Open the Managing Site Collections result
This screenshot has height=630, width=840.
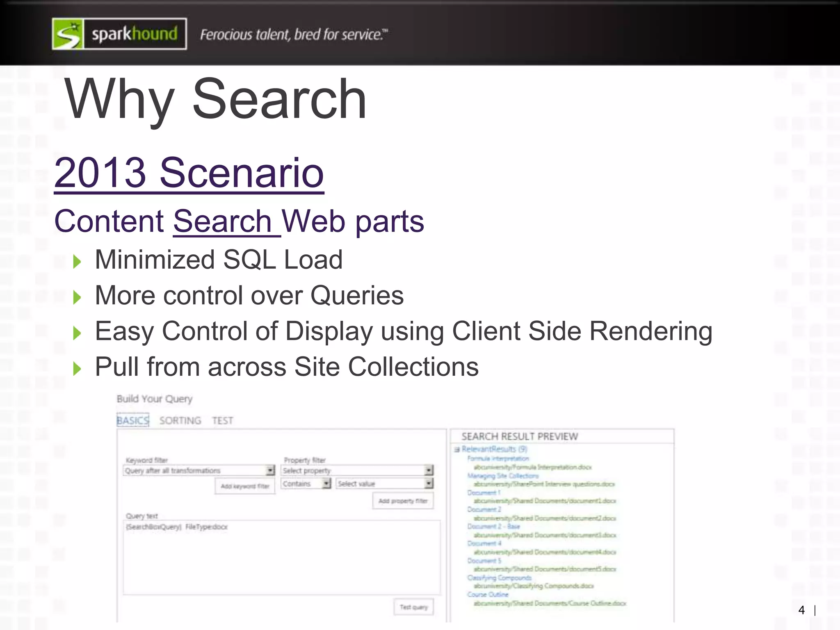503,476
